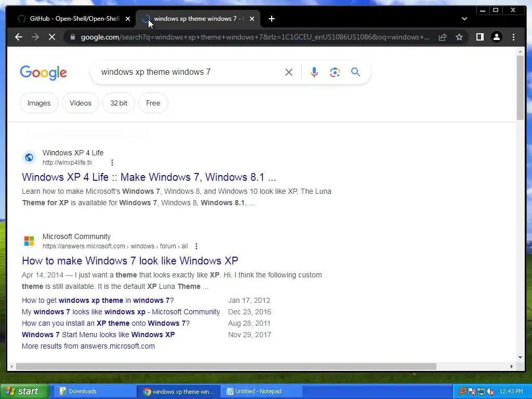This screenshot has width=532, height=399.
Task: Click the tray magnifier icon
Action: (462, 391)
